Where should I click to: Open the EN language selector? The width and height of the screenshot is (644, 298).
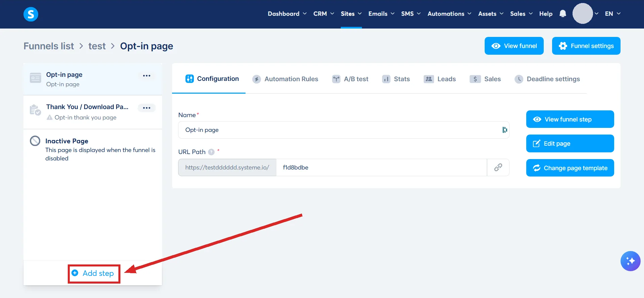(x=613, y=14)
